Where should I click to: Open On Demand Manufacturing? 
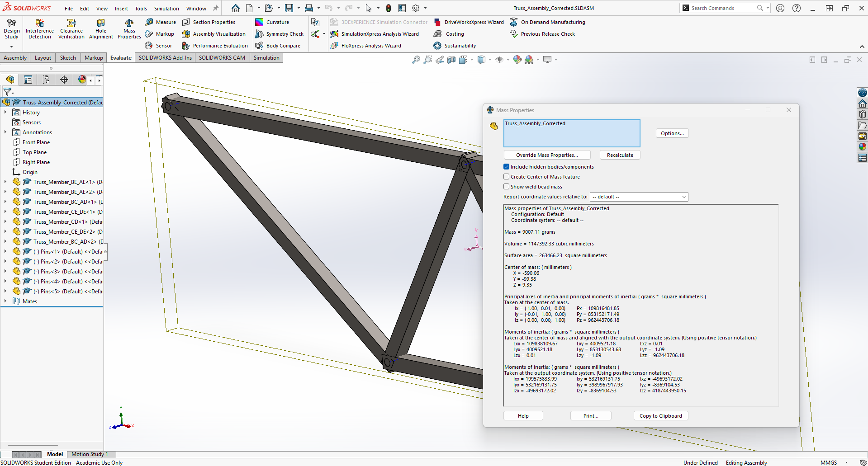coord(547,22)
